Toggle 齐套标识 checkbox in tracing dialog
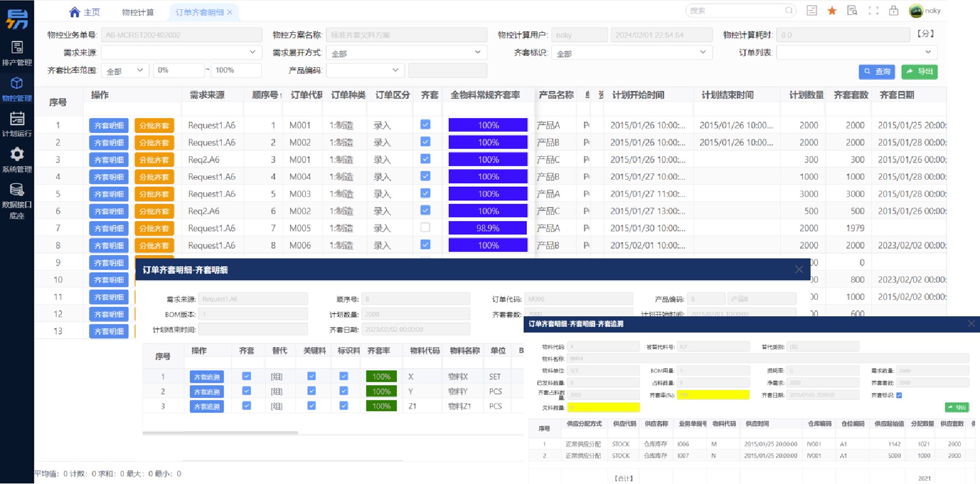Screen dimensions: 980x484 899,395
